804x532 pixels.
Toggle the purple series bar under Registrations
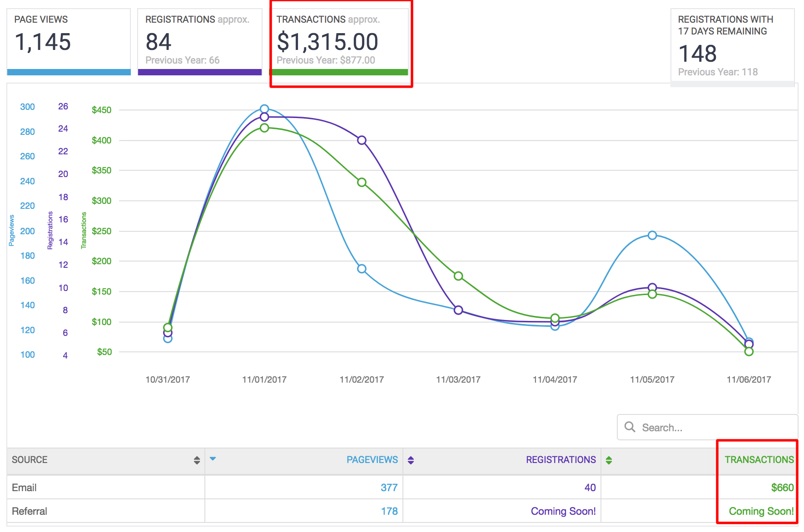[200, 72]
